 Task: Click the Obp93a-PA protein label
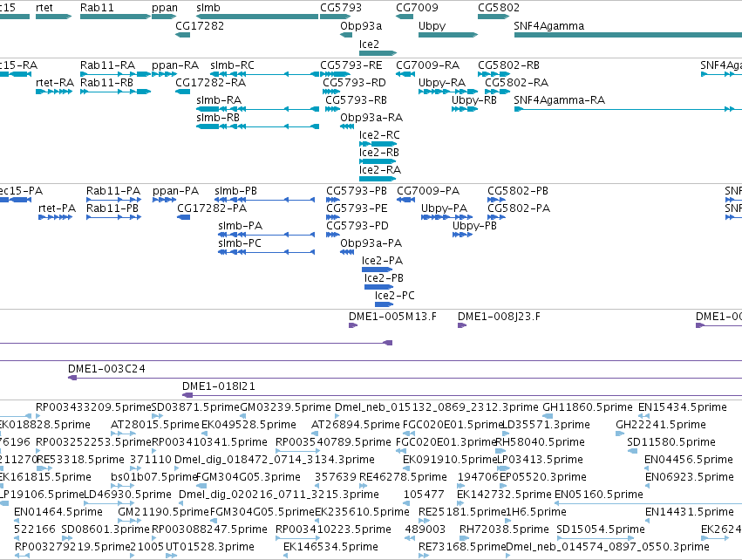point(371,243)
